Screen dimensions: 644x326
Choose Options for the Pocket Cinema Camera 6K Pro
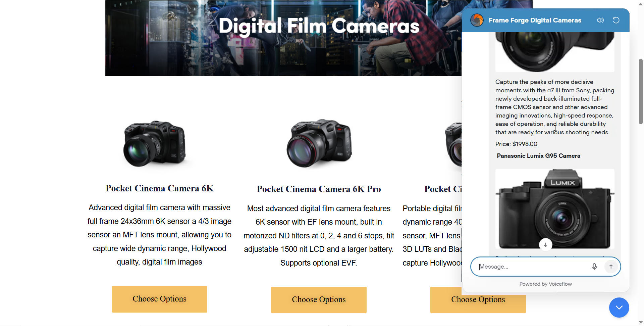point(319,300)
